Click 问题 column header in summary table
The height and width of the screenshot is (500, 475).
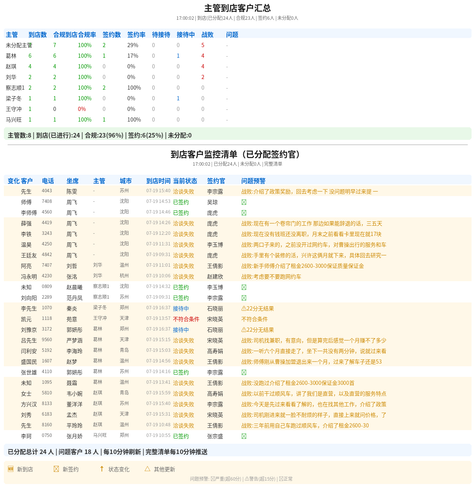[x=232, y=35]
